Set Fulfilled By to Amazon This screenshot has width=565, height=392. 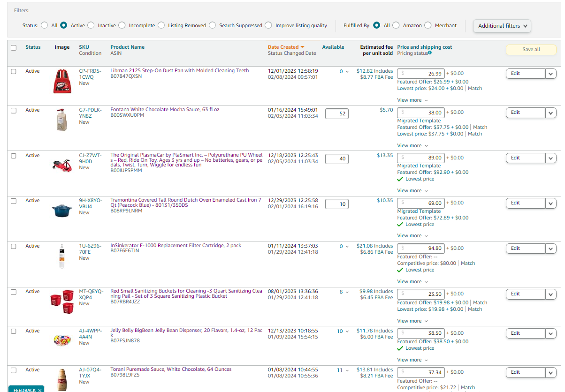396,25
